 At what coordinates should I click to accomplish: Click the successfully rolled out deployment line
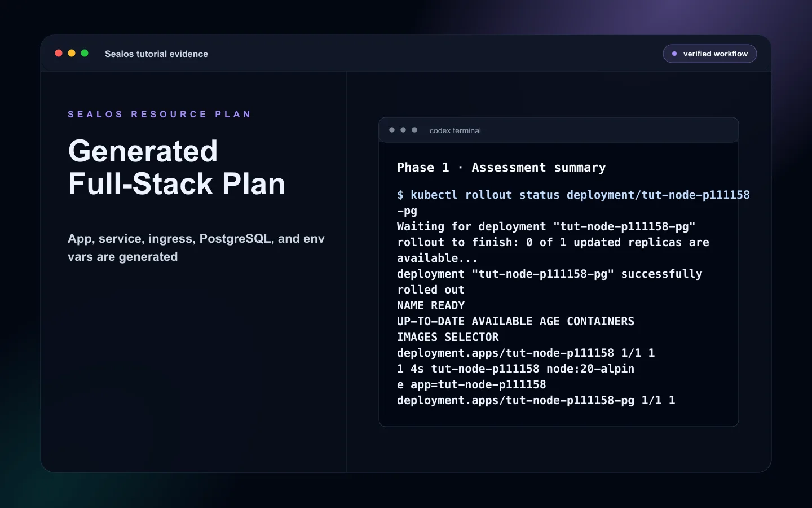[549, 274]
